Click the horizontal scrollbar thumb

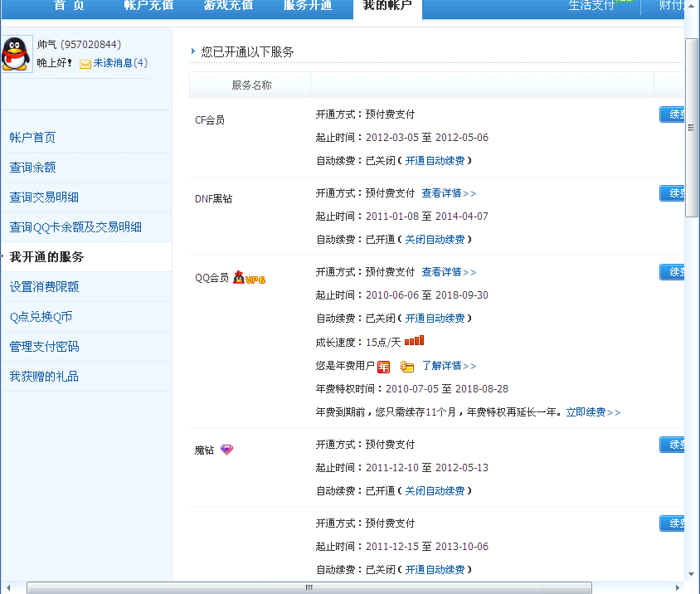click(x=309, y=587)
